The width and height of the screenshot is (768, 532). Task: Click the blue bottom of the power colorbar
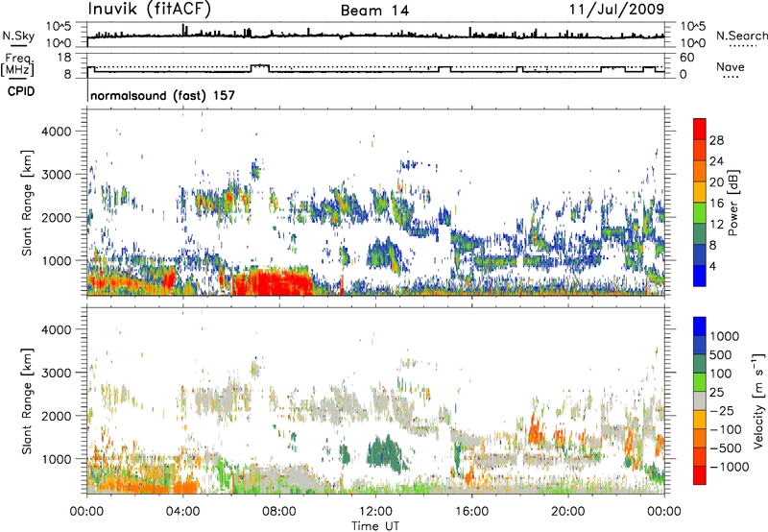(x=700, y=277)
